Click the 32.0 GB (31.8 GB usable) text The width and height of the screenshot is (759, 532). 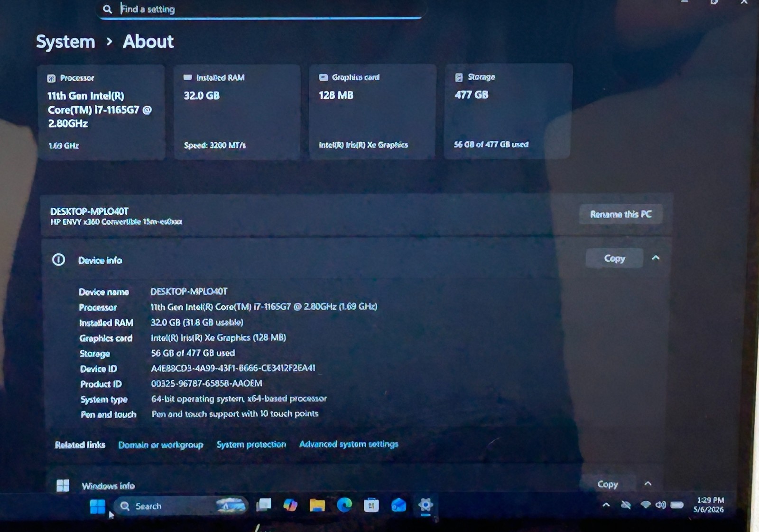click(197, 322)
